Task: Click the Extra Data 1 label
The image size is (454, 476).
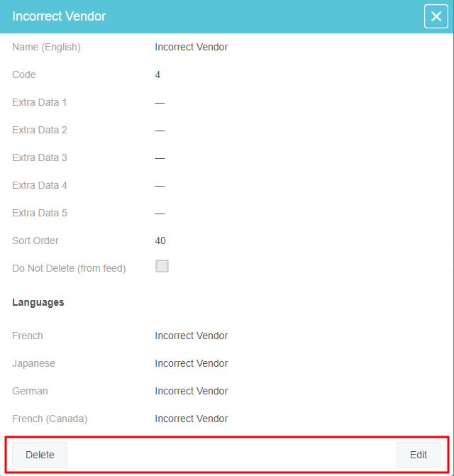Action: click(40, 103)
